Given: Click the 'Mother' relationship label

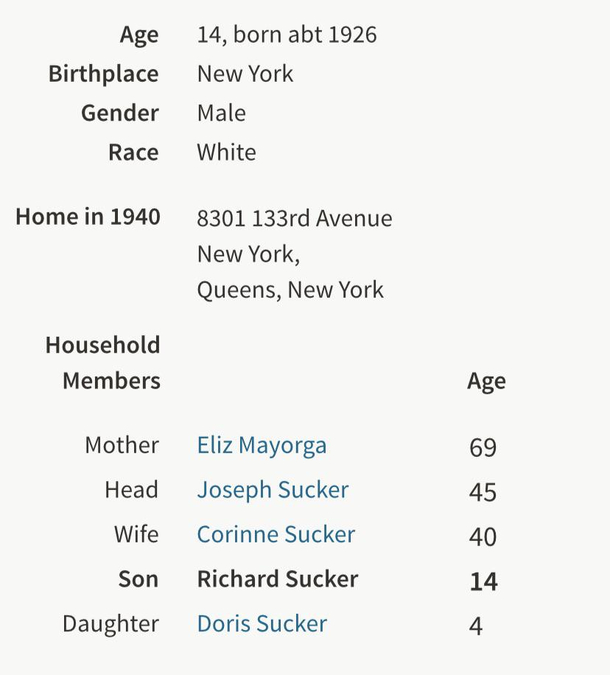Looking at the screenshot, I should pyautogui.click(x=121, y=446).
